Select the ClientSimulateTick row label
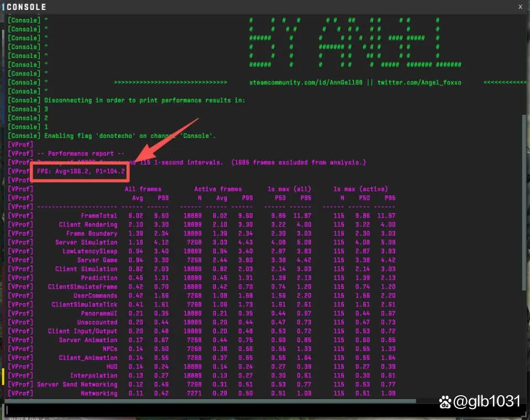 [84, 305]
